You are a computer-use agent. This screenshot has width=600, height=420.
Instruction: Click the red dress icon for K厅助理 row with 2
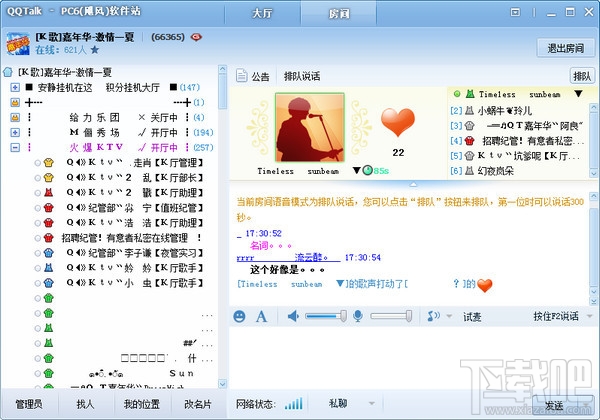49,192
